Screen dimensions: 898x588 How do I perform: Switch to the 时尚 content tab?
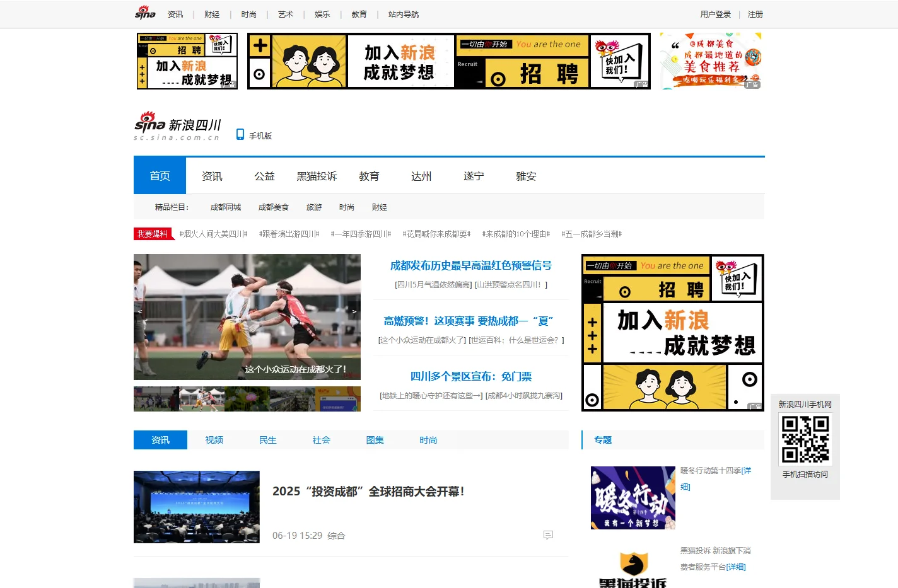(x=428, y=440)
